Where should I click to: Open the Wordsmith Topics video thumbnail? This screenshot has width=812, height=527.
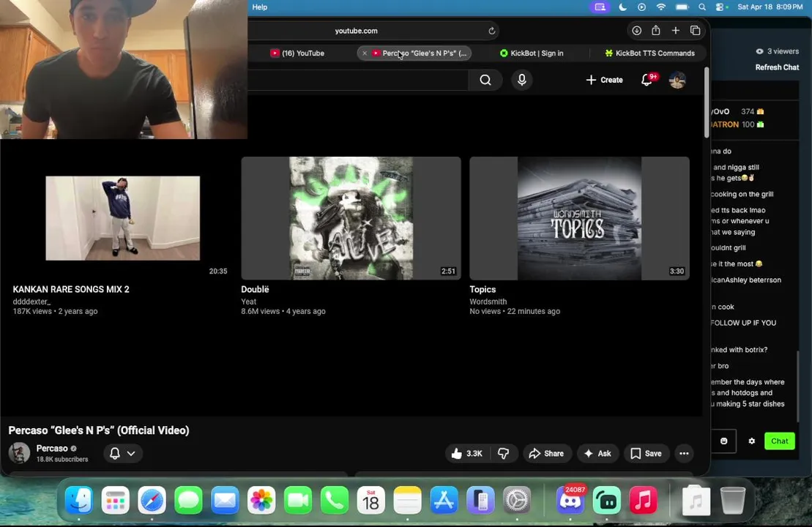[x=579, y=218]
